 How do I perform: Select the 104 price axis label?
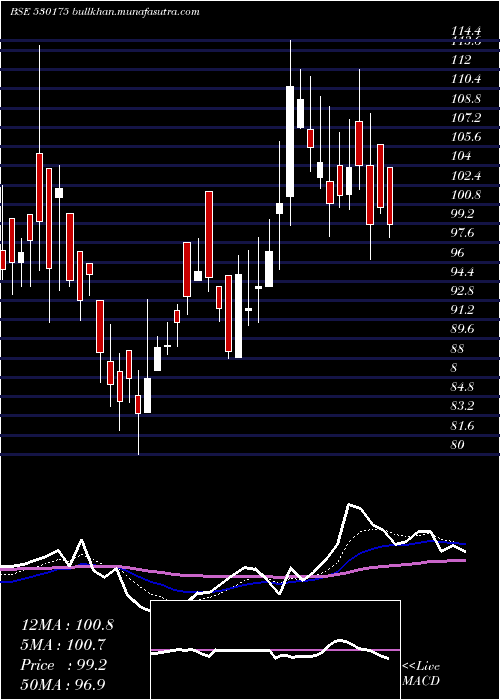[x=461, y=156]
